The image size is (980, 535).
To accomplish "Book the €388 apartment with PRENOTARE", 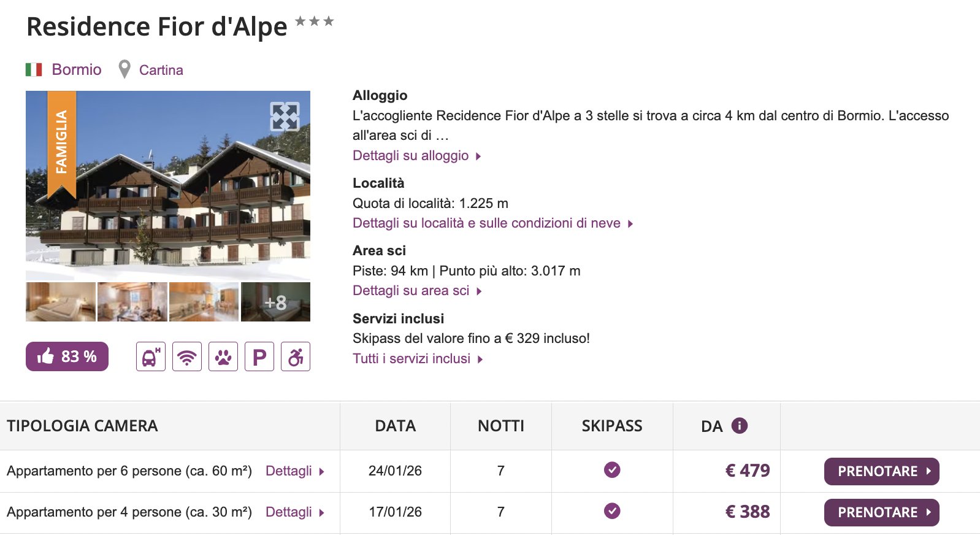I will click(x=881, y=512).
